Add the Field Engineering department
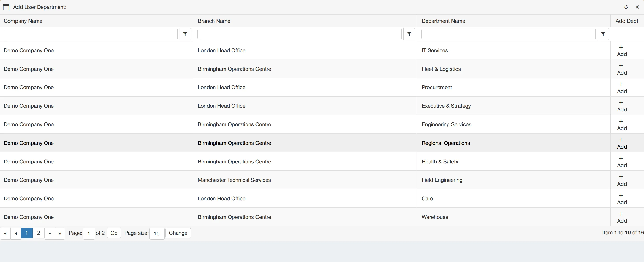This screenshot has height=262, width=644. [x=621, y=180]
